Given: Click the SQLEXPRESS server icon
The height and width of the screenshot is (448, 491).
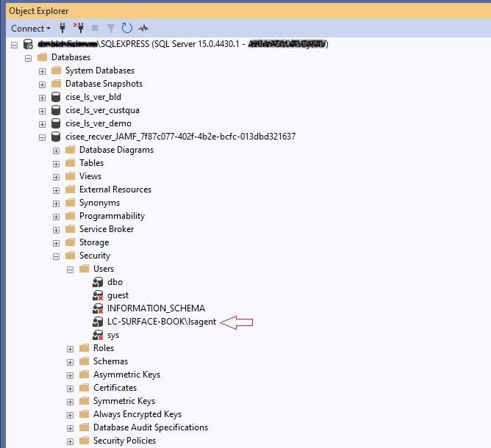Looking at the screenshot, I should 28,44.
